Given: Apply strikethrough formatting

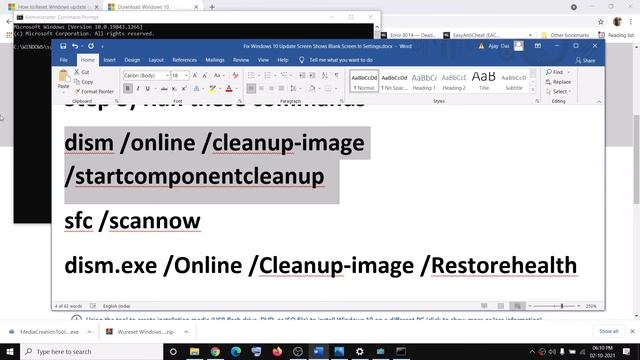Looking at the screenshot, I should point(164,89).
